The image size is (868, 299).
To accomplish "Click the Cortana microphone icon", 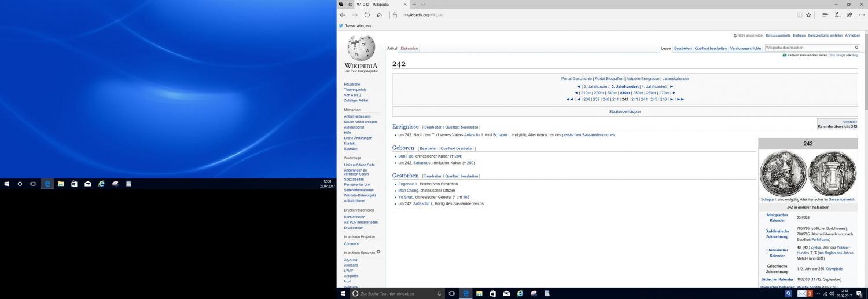I will pyautogui.click(x=440, y=294).
